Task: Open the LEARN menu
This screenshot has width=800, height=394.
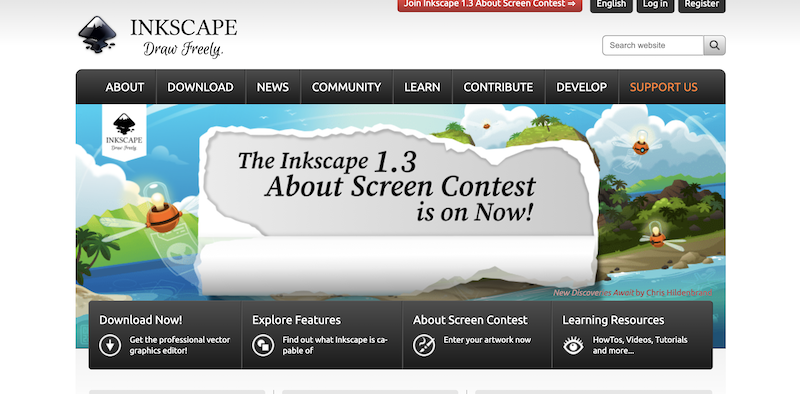Action: [422, 87]
